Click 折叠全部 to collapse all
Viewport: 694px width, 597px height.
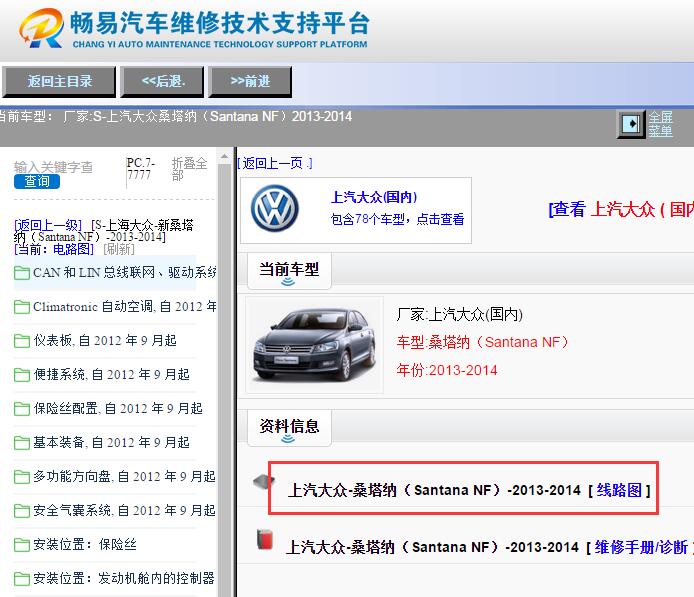tap(189, 169)
